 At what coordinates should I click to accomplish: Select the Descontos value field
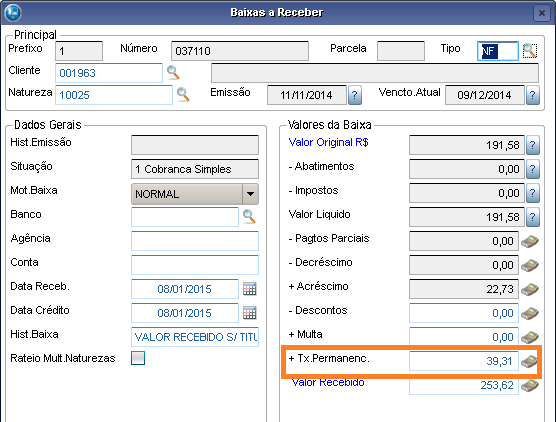464,313
